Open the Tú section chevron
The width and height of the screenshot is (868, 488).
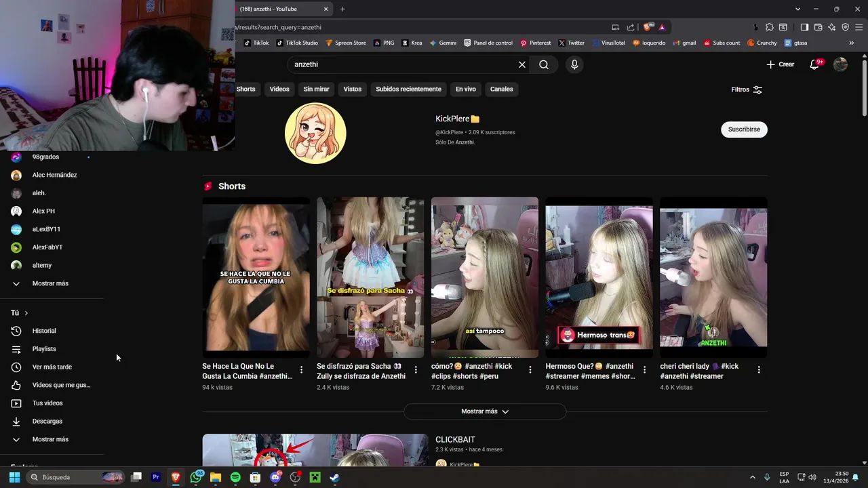coord(26,313)
